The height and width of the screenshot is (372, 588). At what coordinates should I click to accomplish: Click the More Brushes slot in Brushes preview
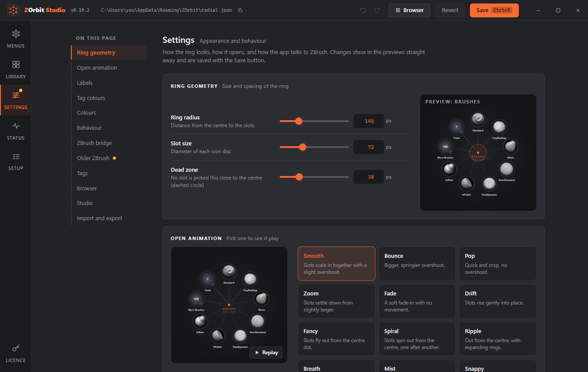445,147
